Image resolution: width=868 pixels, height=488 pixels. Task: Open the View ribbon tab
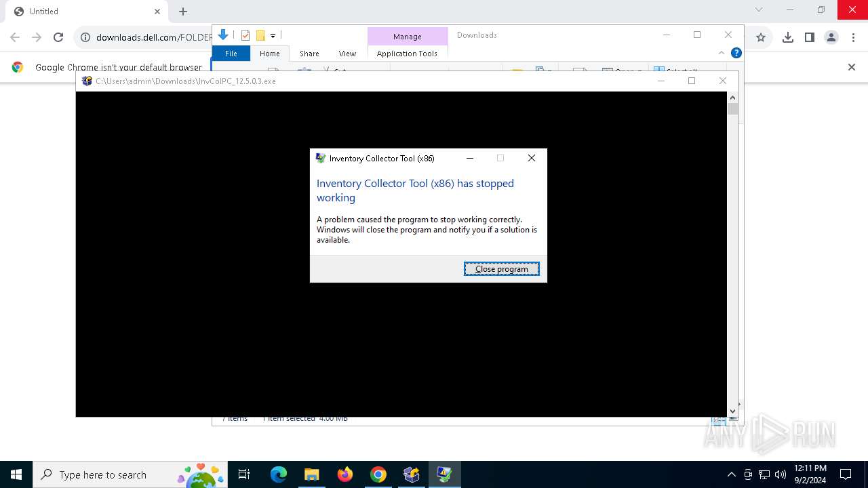tap(347, 54)
